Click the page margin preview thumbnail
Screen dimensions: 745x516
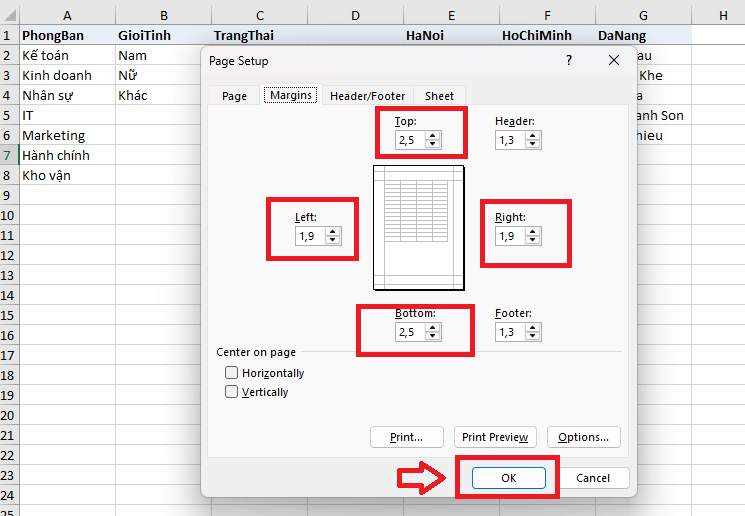pyautogui.click(x=419, y=228)
